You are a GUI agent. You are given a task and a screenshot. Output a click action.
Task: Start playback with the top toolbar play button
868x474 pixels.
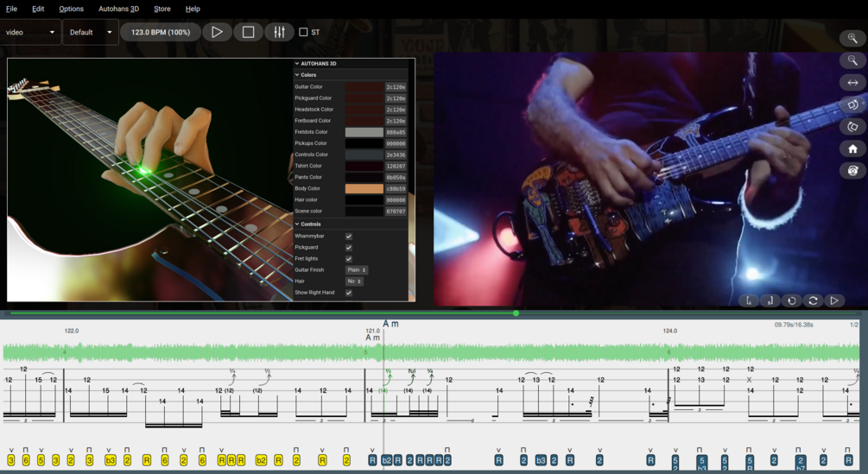pyautogui.click(x=217, y=32)
